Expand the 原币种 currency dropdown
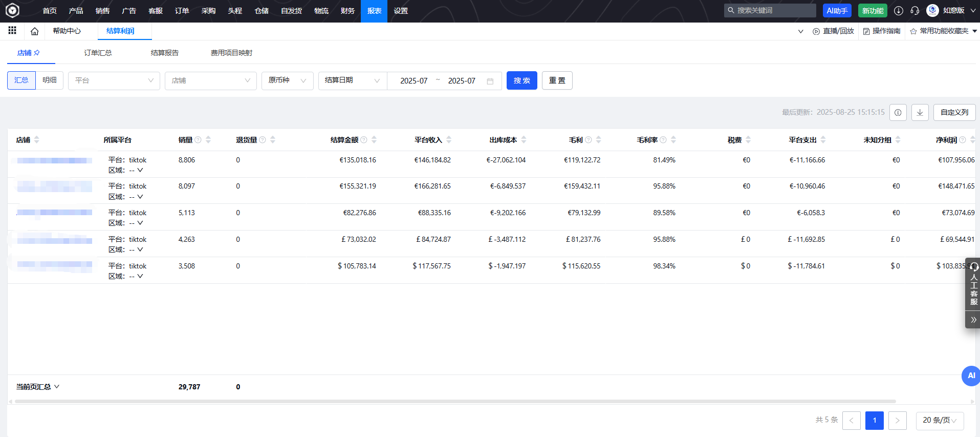Screen dimensions: 980x437 point(287,80)
